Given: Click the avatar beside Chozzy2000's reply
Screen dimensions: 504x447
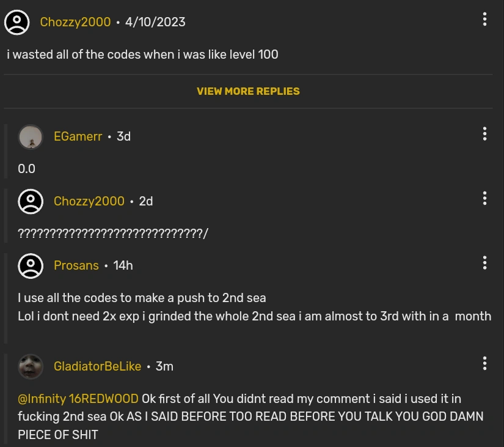Looking at the screenshot, I should click(x=31, y=201).
